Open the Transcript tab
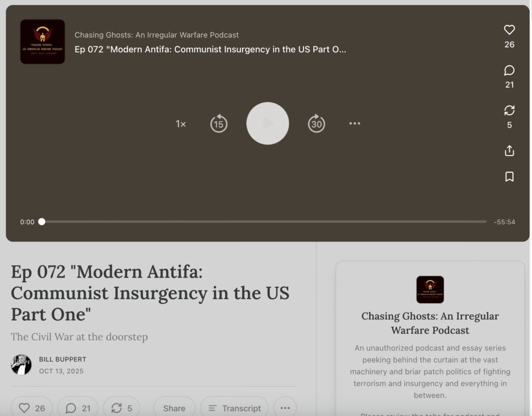 [234, 408]
